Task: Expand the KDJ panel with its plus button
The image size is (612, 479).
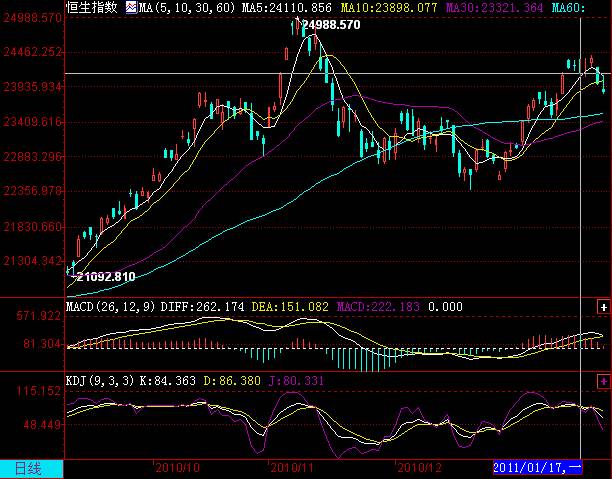Action: [x=603, y=381]
